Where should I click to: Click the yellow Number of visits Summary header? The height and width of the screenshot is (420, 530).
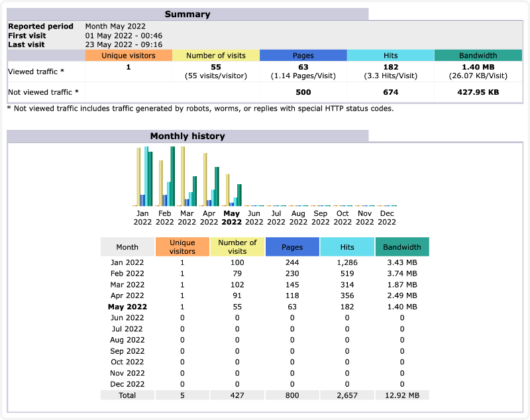coord(216,56)
